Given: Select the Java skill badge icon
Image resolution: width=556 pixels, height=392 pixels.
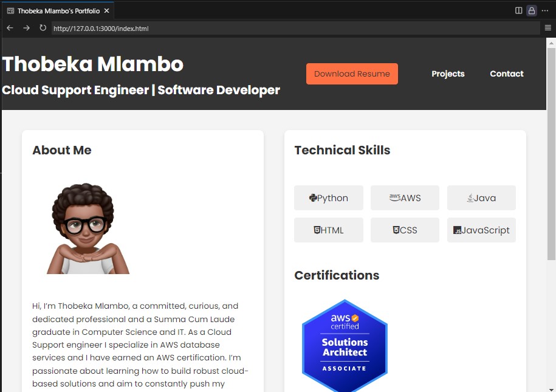Looking at the screenshot, I should click(x=470, y=198).
